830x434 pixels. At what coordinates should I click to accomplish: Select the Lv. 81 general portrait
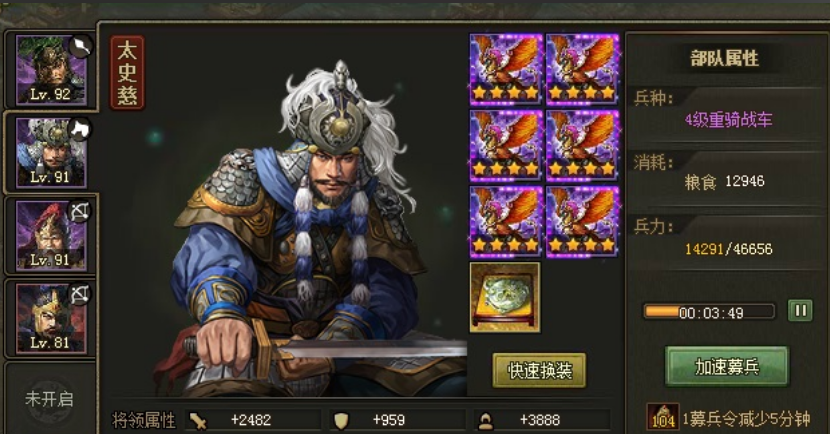(x=51, y=318)
